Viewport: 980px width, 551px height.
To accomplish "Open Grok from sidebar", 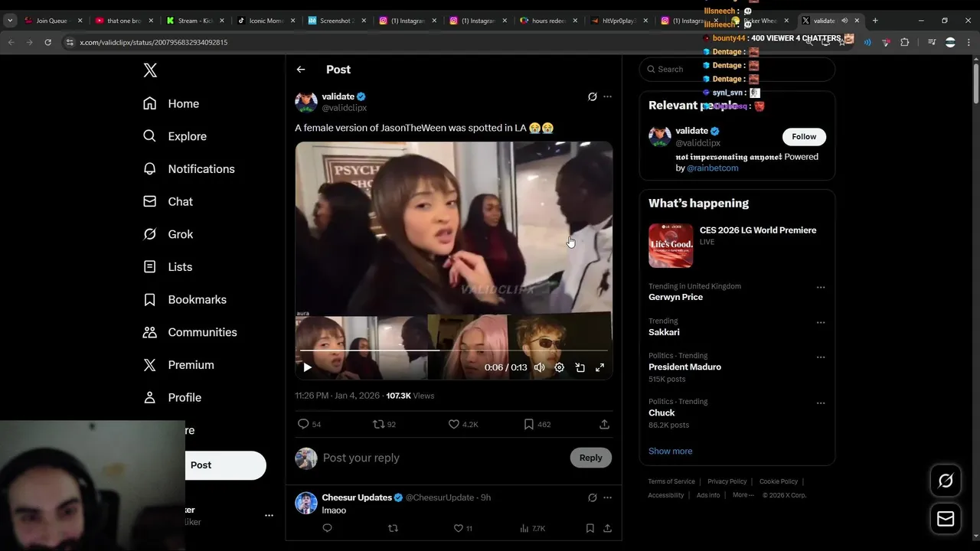I will 168,234.
